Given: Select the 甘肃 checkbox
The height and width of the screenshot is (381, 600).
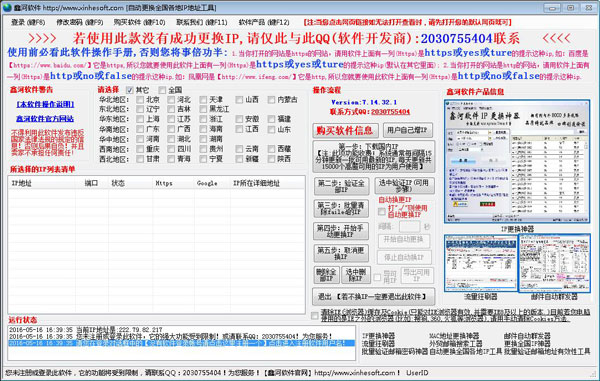Looking at the screenshot, I should pyautogui.click(x=140, y=158).
